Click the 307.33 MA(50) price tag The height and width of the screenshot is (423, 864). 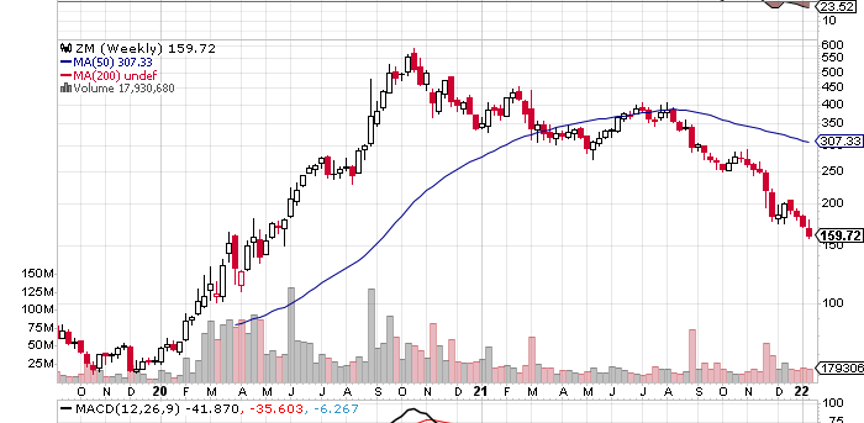pyautogui.click(x=838, y=142)
